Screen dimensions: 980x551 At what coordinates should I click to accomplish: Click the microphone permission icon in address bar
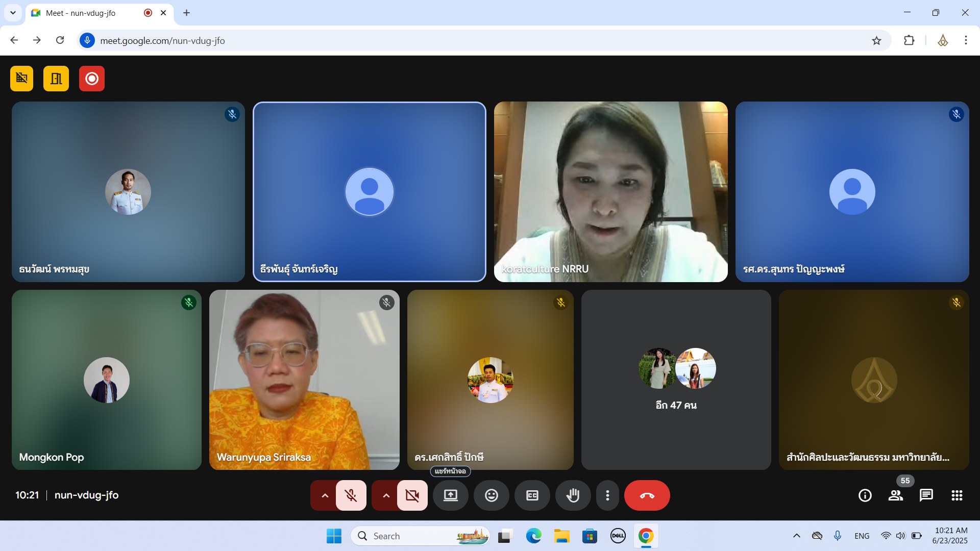coord(87,40)
